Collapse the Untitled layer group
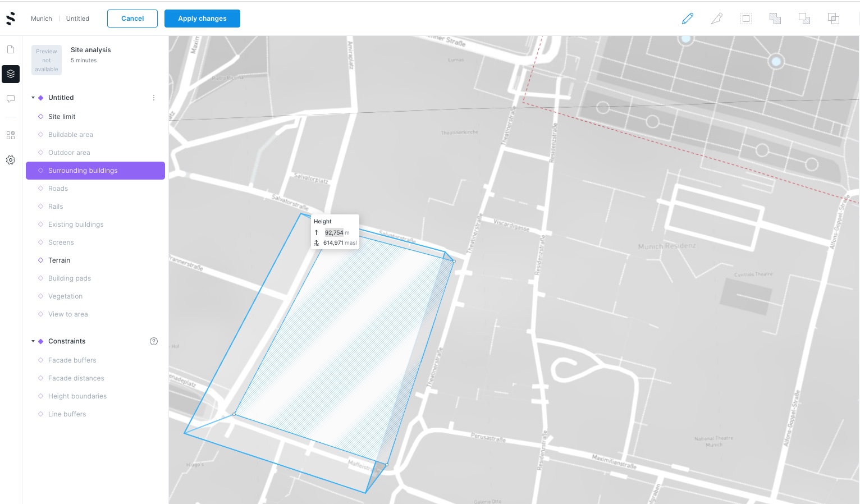 point(33,97)
